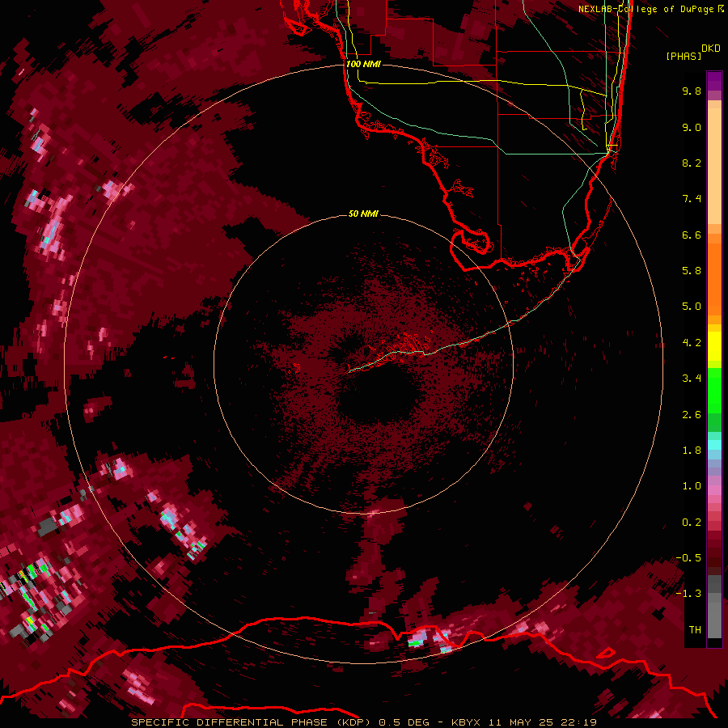Click the 7.4 value on color scale
The width and height of the screenshot is (728, 728).
(x=692, y=199)
